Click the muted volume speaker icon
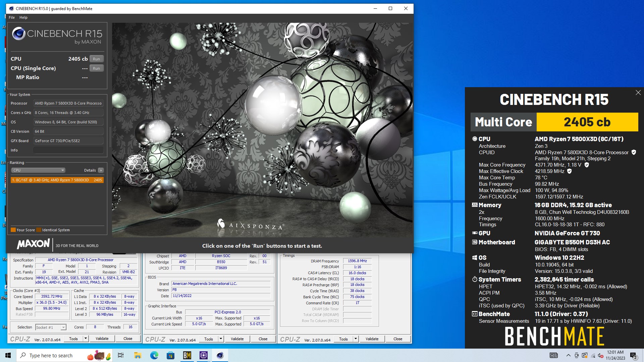 [x=600, y=355]
